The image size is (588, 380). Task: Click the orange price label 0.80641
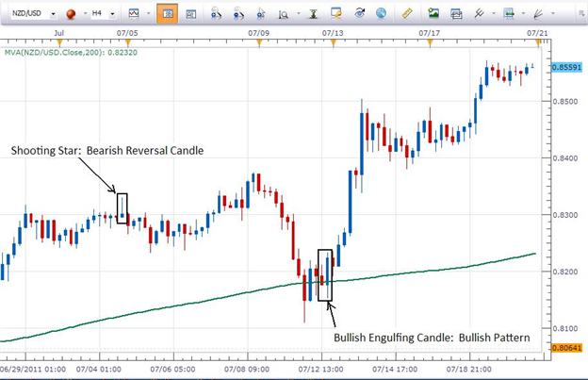(x=566, y=348)
